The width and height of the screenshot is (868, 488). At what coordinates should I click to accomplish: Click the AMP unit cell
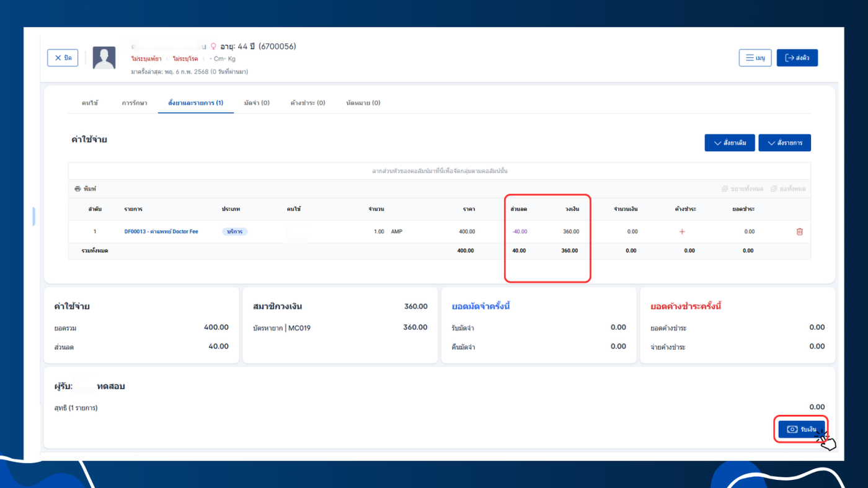click(396, 231)
